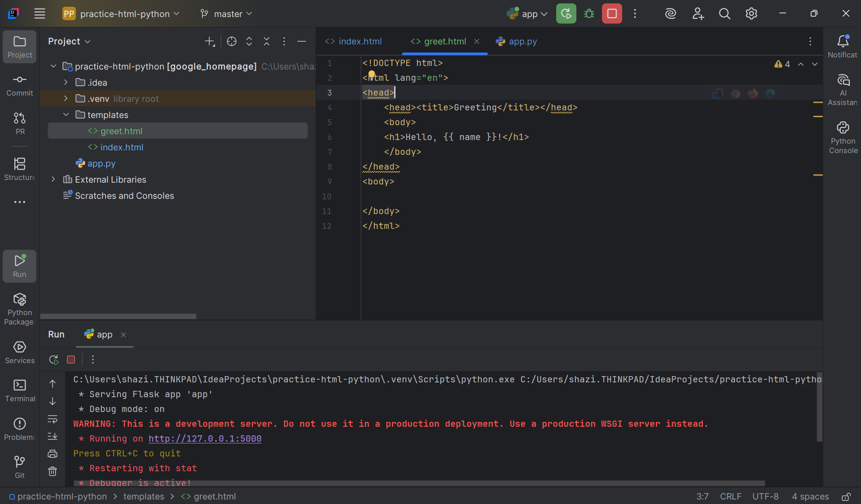Select opened file in project tree

232,41
